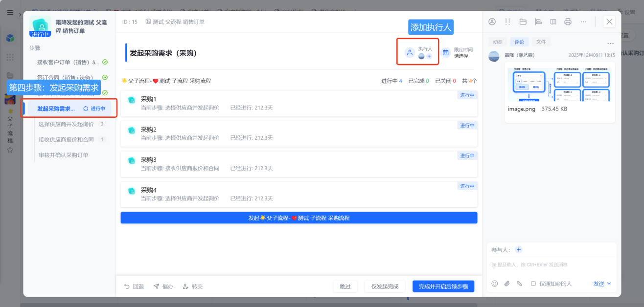
Task: Select the 发起采购需求 step in progress
Action: click(69, 109)
